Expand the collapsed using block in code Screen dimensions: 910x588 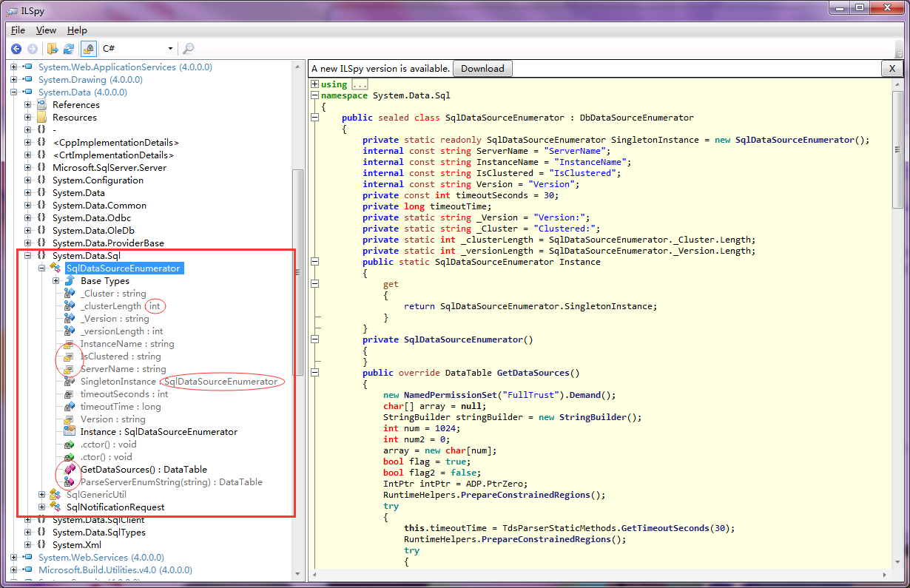tap(315, 84)
